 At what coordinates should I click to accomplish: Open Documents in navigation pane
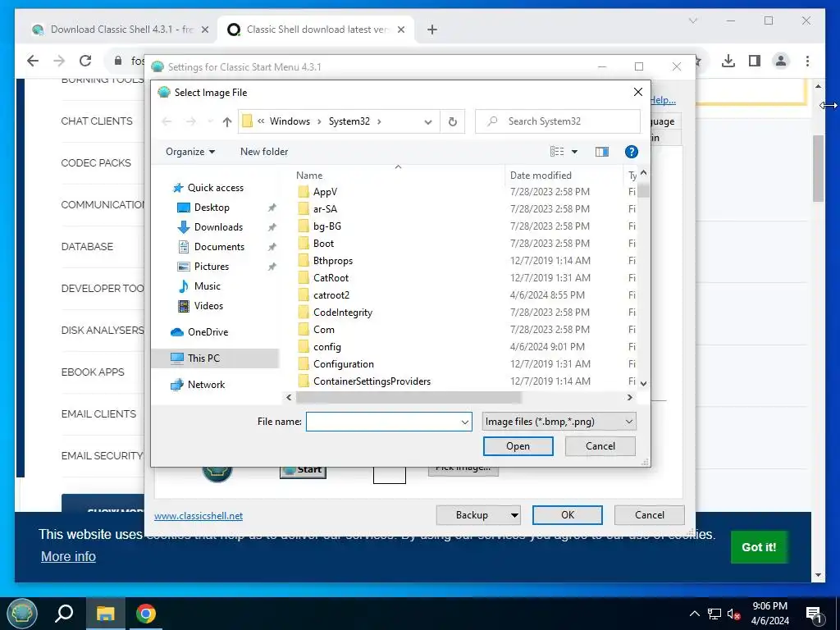coord(219,247)
